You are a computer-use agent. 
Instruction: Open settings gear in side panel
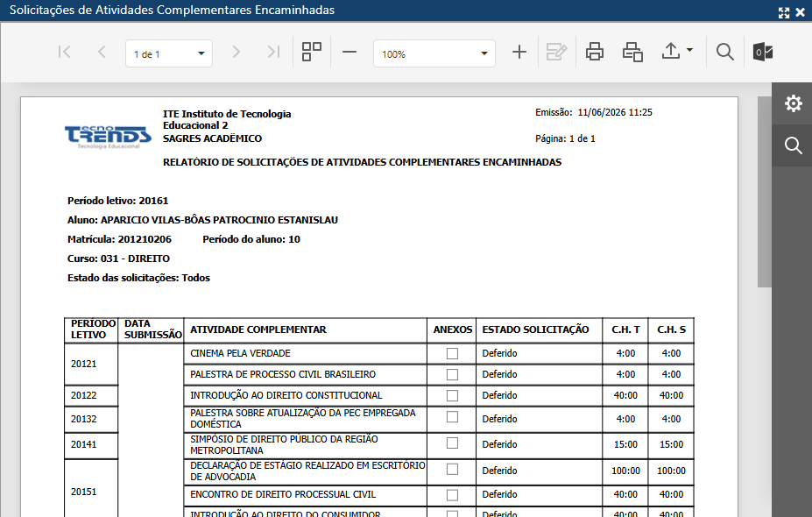[x=793, y=103]
